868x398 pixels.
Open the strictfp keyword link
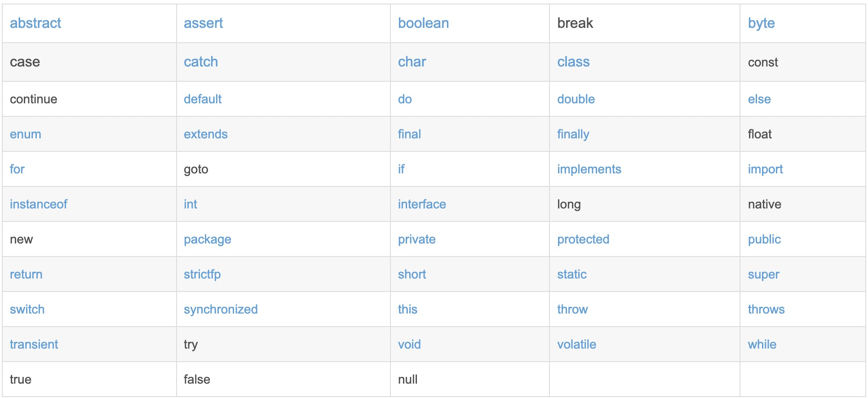point(202,274)
